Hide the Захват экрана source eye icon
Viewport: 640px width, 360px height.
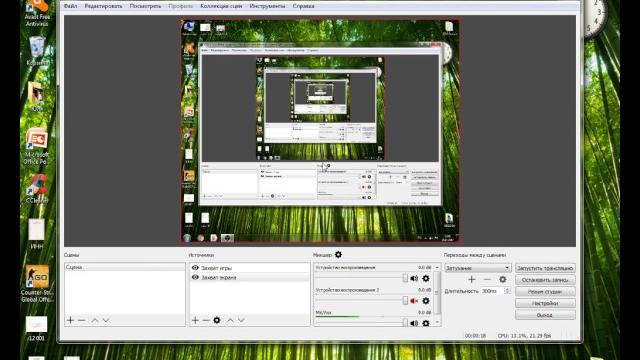(195, 277)
